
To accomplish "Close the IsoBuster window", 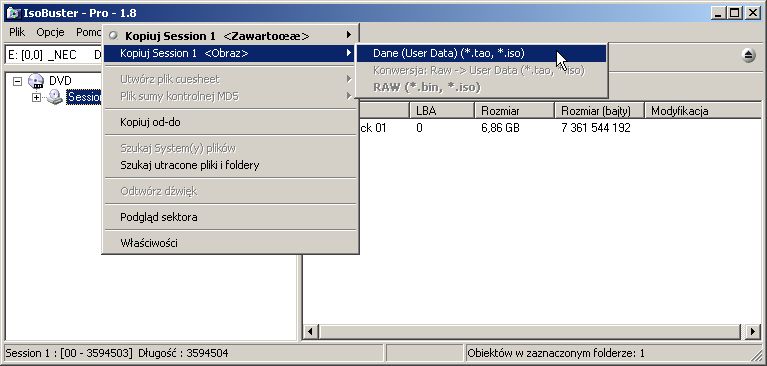I will click(753, 13).
